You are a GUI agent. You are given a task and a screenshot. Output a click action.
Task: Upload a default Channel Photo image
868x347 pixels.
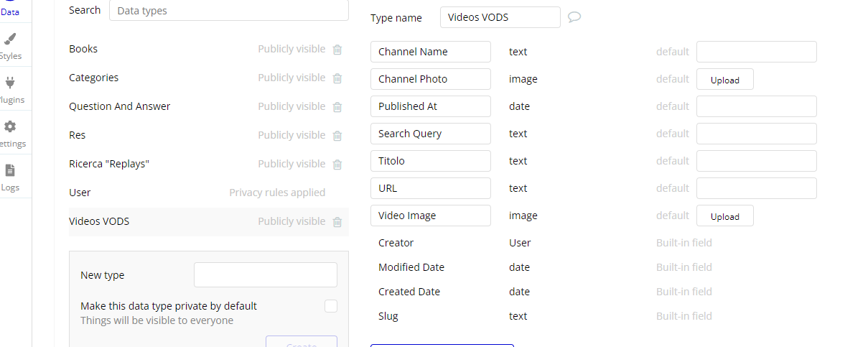[x=724, y=80]
